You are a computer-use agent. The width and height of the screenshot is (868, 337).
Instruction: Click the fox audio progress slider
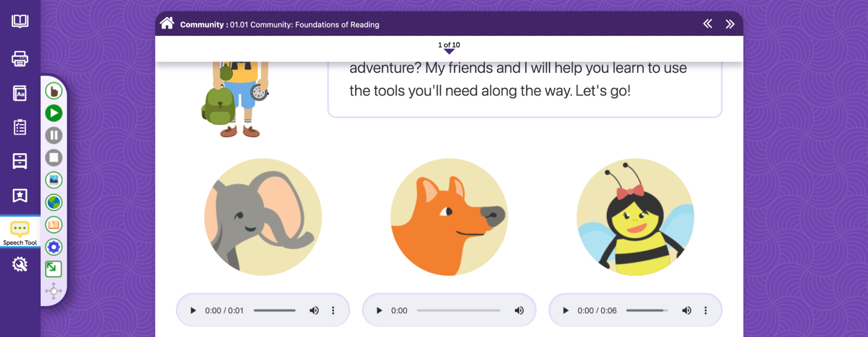click(459, 311)
